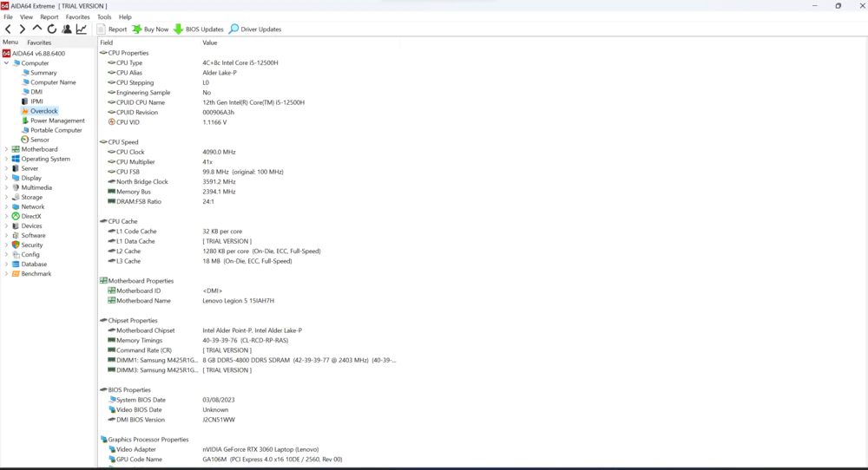
Task: Select Sensor in the Computer tree
Action: pyautogui.click(x=39, y=140)
